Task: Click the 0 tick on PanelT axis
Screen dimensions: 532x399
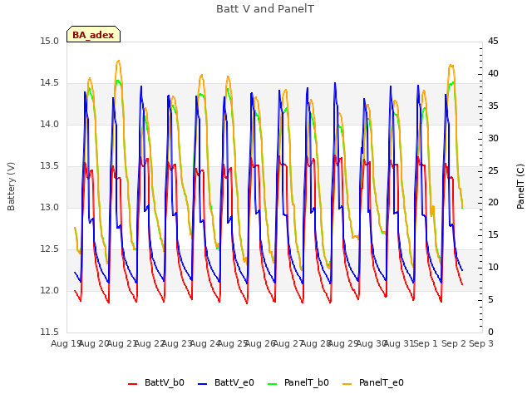Action: [490, 332]
